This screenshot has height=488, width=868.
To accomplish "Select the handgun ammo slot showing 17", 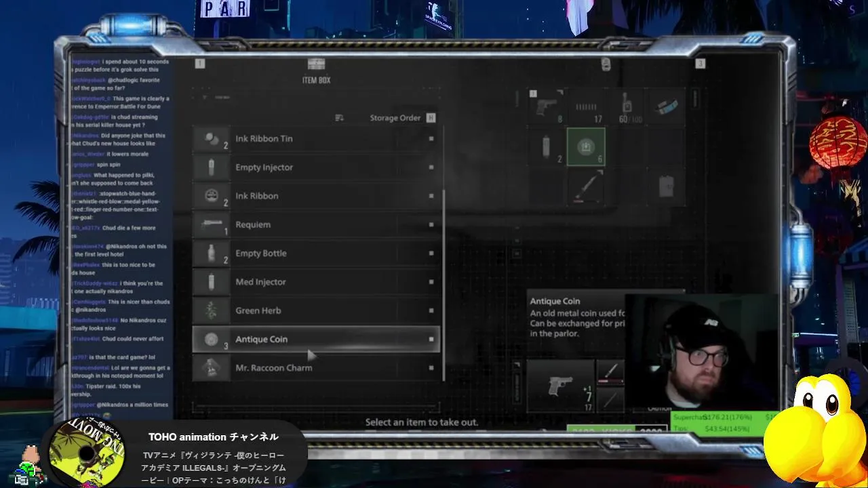I will 586,107.
